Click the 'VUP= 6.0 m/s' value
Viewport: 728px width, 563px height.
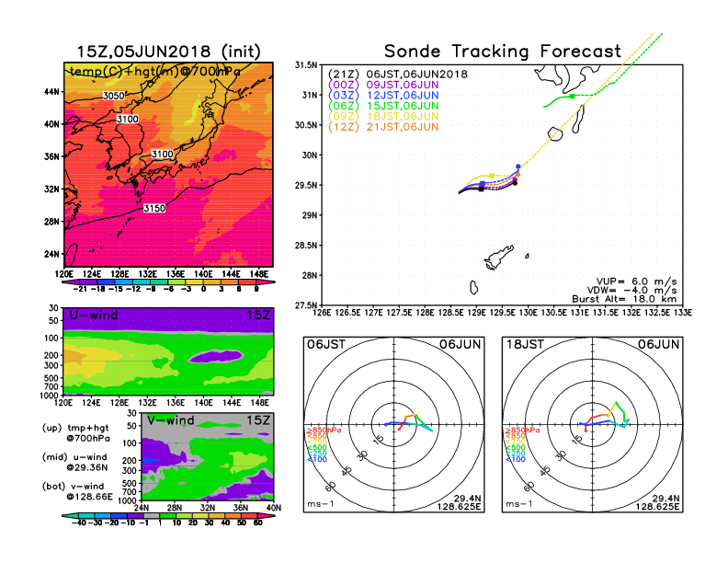point(636,281)
